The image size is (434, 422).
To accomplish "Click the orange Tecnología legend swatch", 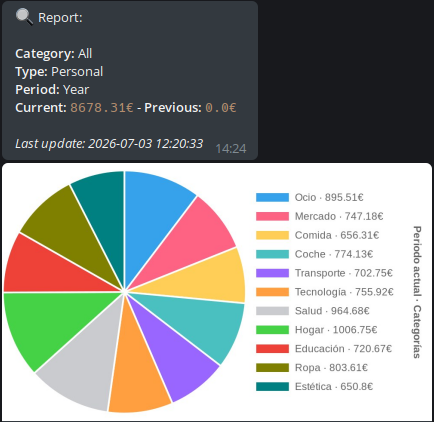I will 272,292.
